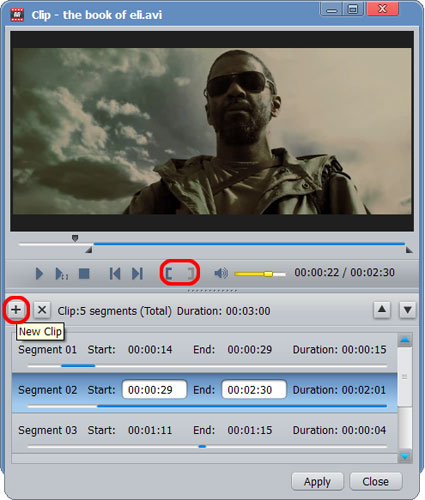Click the 00:00:22 / 00:02:30 time display

344,273
